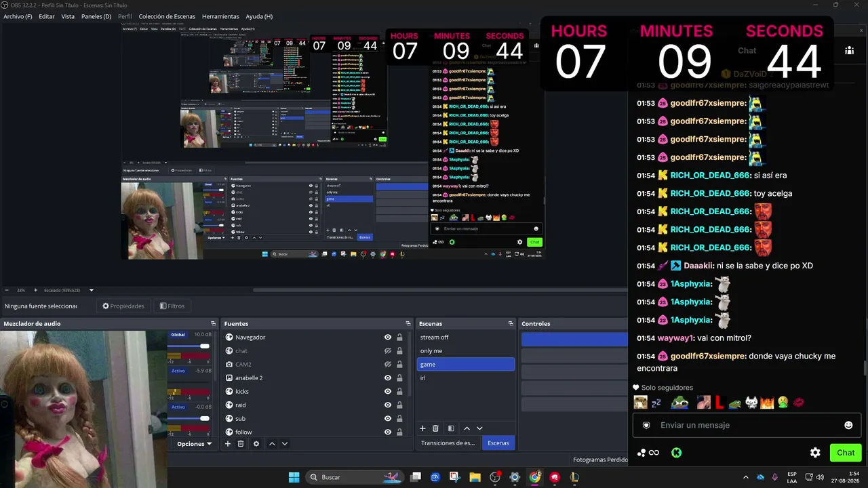Pick the vomiting face emote
The image size is (868, 488).
pyautogui.click(x=783, y=403)
